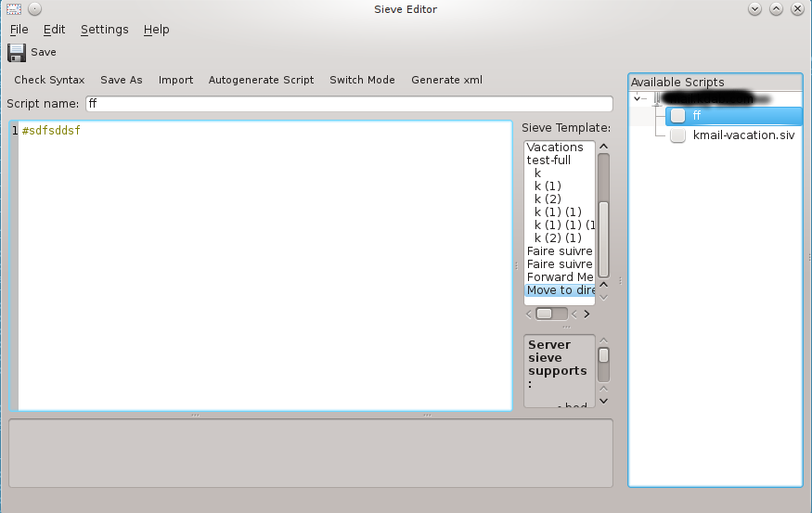This screenshot has height=513, width=812.
Task: Open the File menu
Action: pyautogui.click(x=19, y=30)
